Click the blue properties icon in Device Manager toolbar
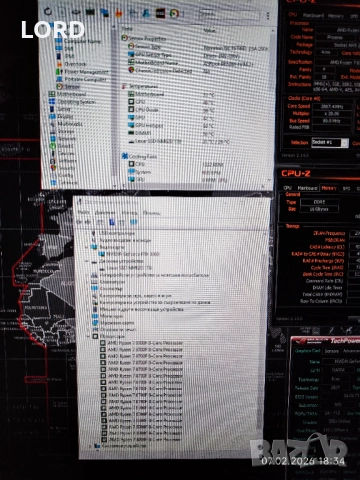 coord(112,222)
